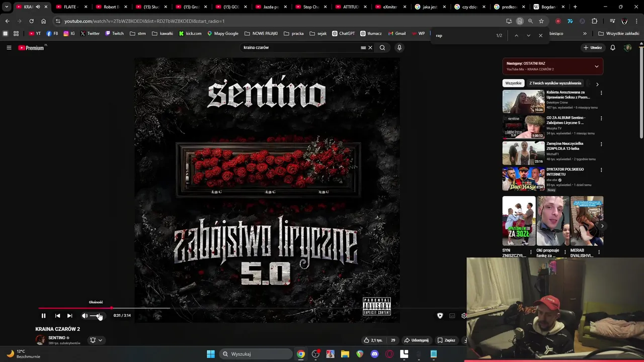This screenshot has width=644, height=362.
Task: Close the find-in-page bar
Action: coord(541,36)
